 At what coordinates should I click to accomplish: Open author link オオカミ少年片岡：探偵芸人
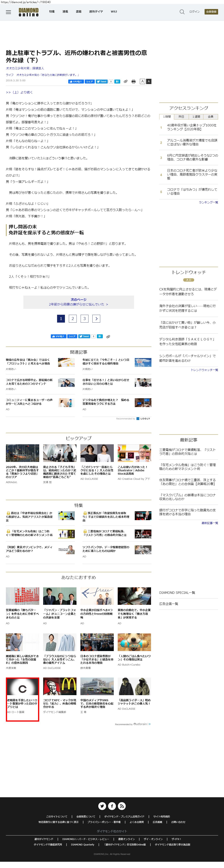pyautogui.click(x=25, y=68)
